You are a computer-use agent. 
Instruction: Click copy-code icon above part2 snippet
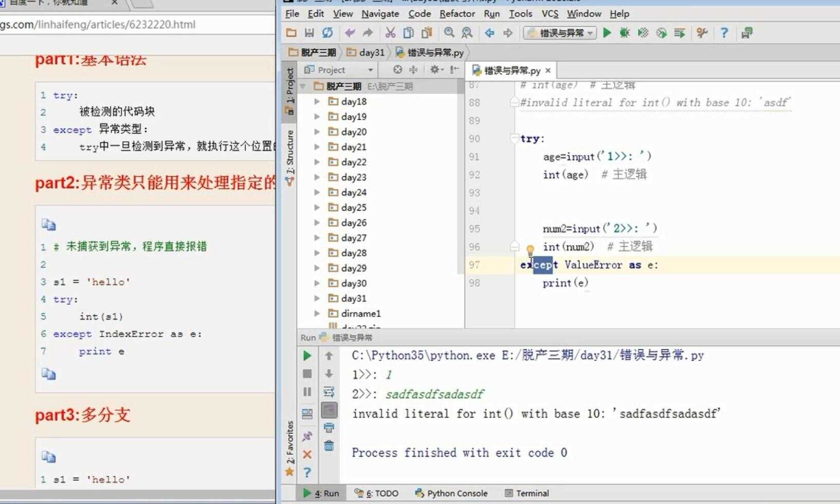[x=48, y=225]
